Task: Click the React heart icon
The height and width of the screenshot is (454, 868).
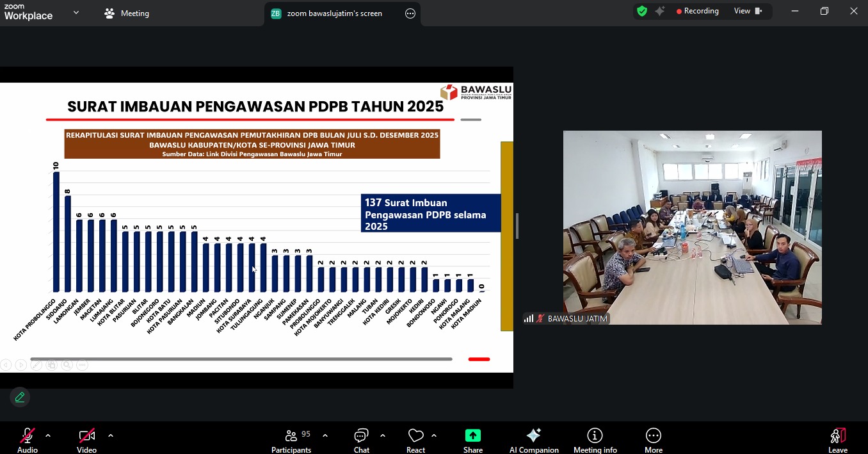Action: [x=415, y=436]
